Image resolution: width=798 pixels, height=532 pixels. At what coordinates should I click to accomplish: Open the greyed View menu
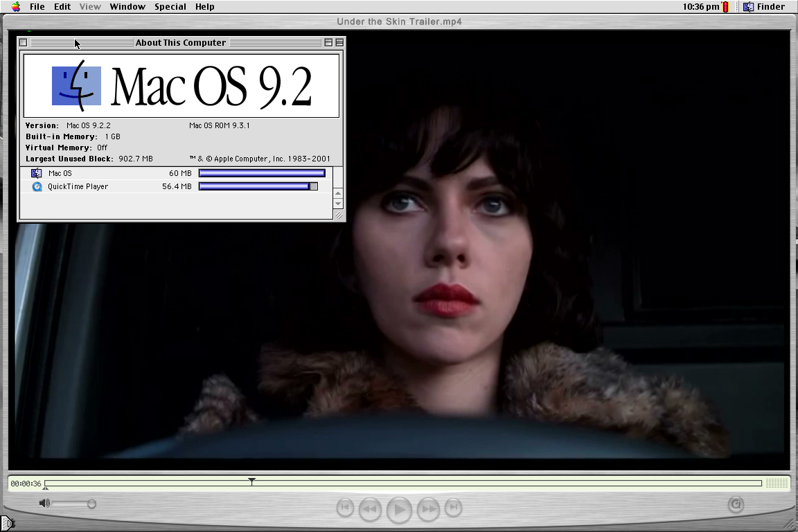(90, 7)
